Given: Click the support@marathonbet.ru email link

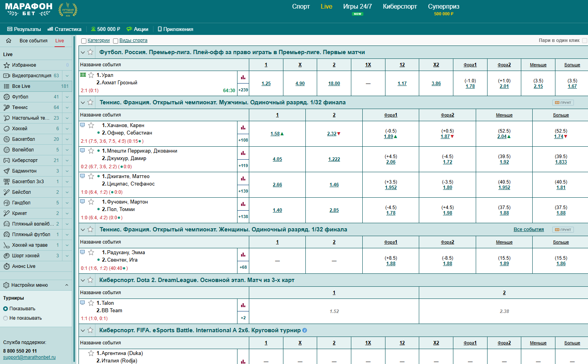Looking at the screenshot, I should coord(29,357).
